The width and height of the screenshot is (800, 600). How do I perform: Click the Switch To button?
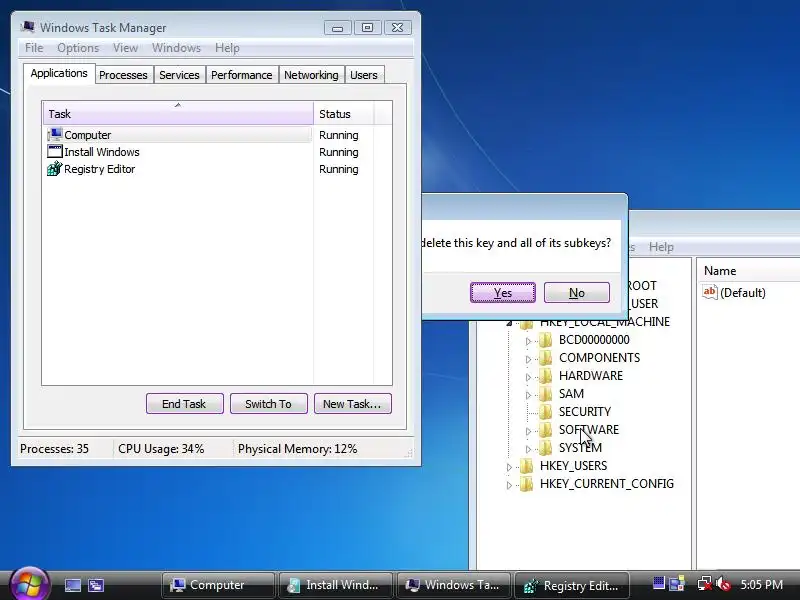[268, 404]
